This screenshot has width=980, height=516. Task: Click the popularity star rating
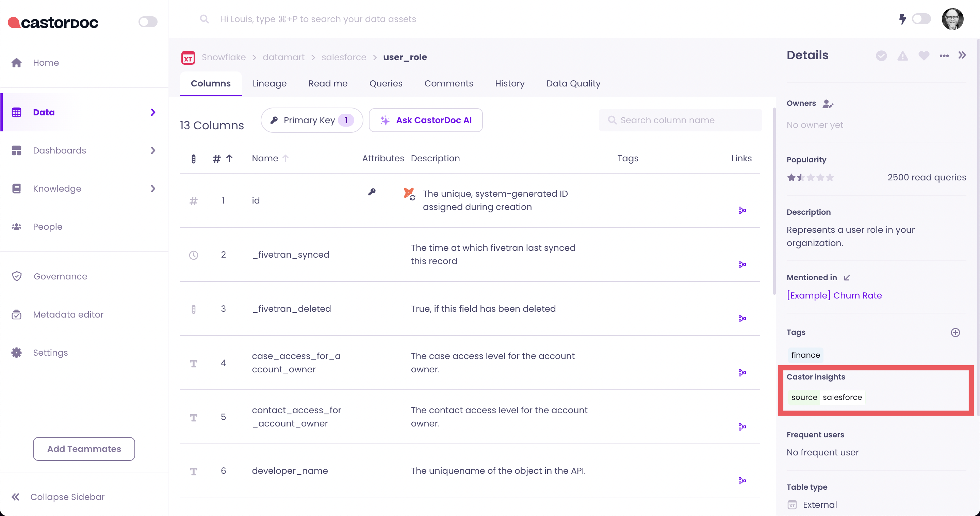(810, 177)
